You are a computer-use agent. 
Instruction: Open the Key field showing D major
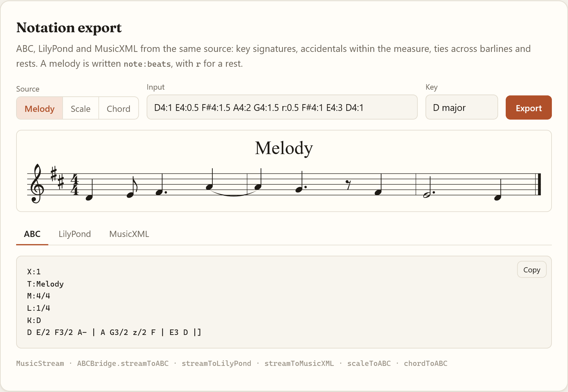[462, 107]
